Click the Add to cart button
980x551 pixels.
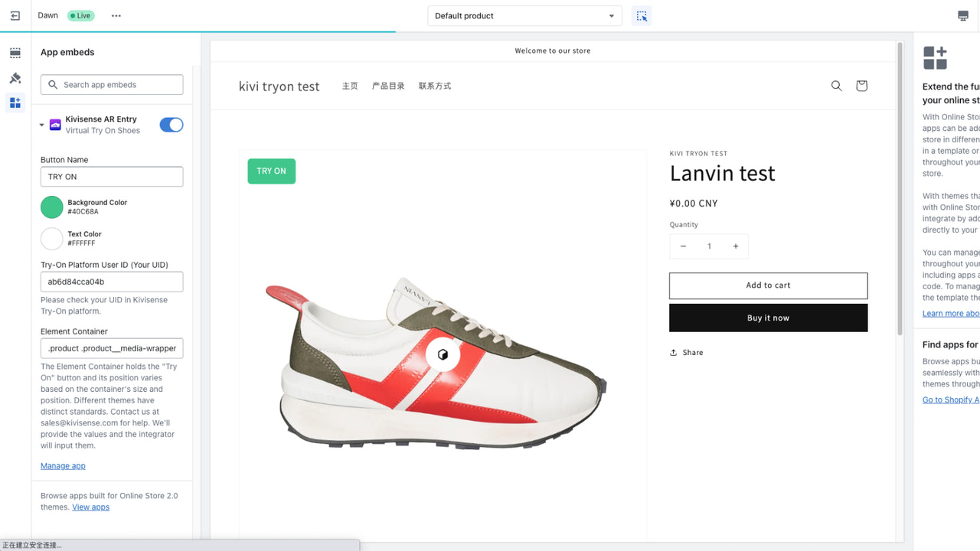(x=768, y=285)
